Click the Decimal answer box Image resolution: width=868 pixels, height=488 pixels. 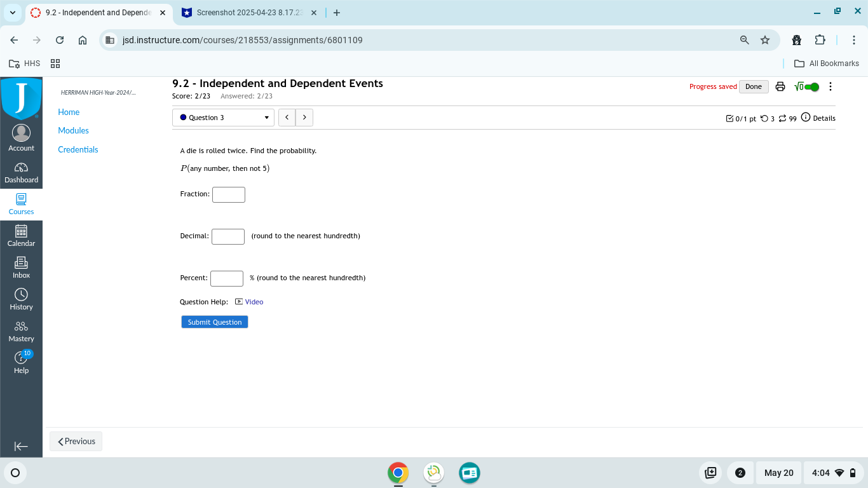point(228,236)
